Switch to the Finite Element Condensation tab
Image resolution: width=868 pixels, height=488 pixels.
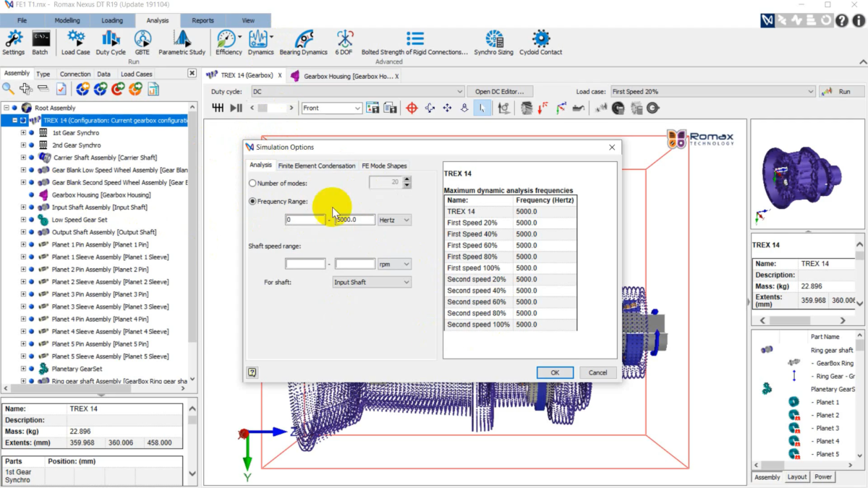click(x=317, y=166)
